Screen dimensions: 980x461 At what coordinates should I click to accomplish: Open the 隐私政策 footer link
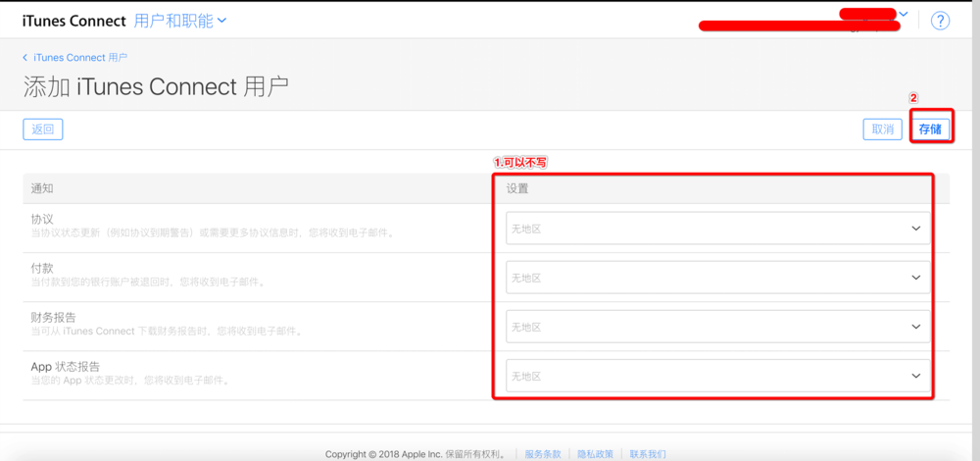click(595, 454)
